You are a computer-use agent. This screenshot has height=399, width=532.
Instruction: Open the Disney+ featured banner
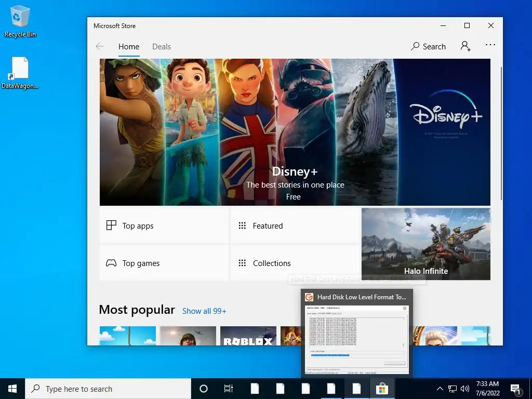295,132
